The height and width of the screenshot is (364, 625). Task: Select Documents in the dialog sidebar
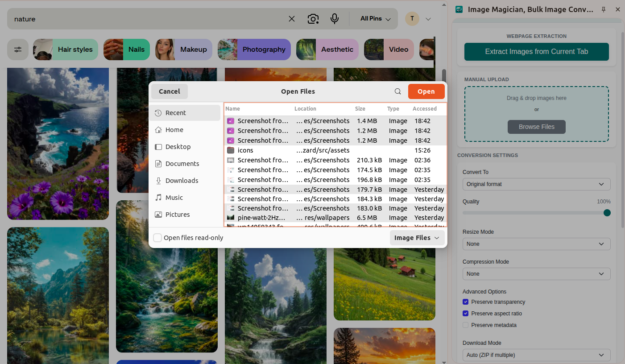(x=185, y=164)
